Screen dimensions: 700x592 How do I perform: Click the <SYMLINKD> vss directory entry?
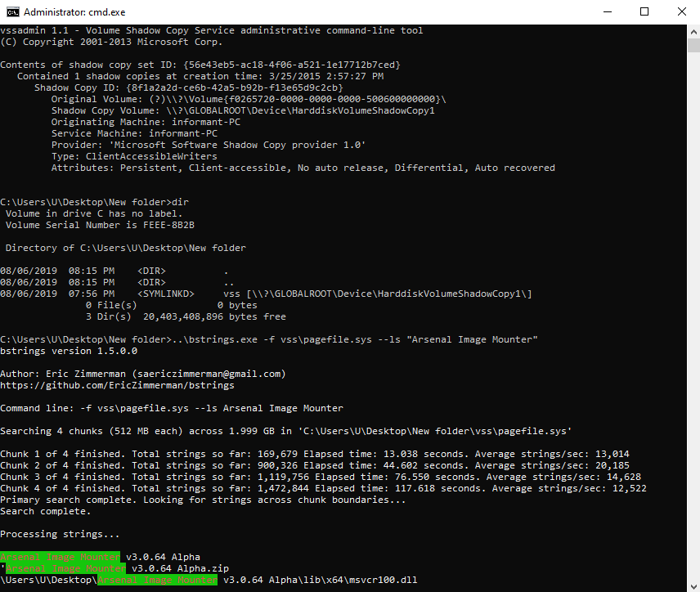[266, 294]
